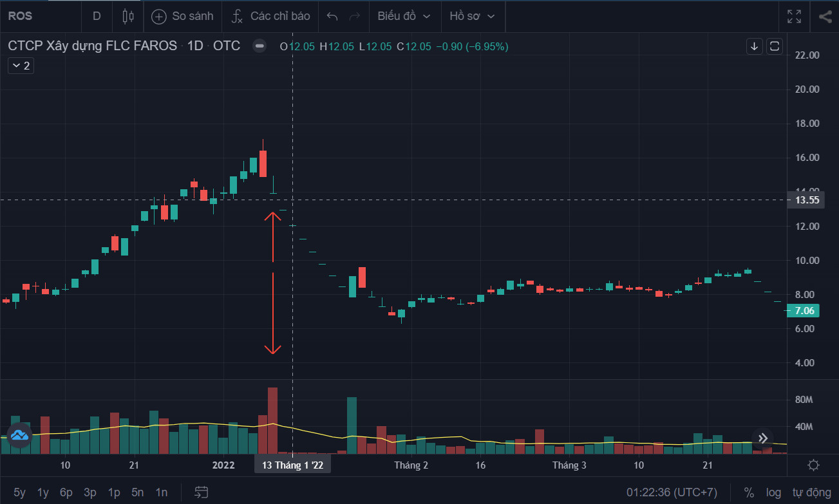Click the So sánh compare plus icon
This screenshot has width=839, height=504.
coord(158,16)
